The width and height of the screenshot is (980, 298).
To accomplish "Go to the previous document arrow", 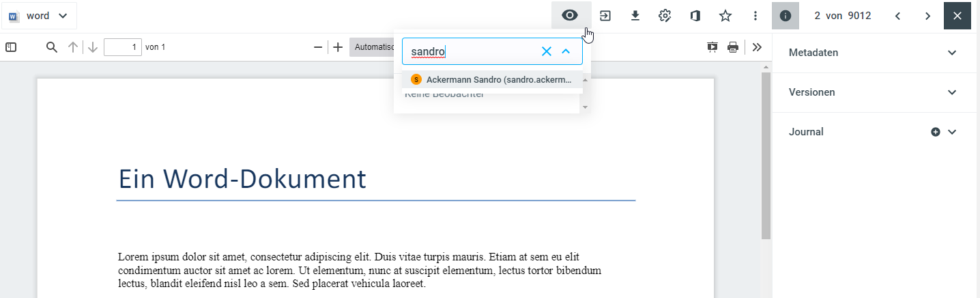I will click(x=897, y=16).
